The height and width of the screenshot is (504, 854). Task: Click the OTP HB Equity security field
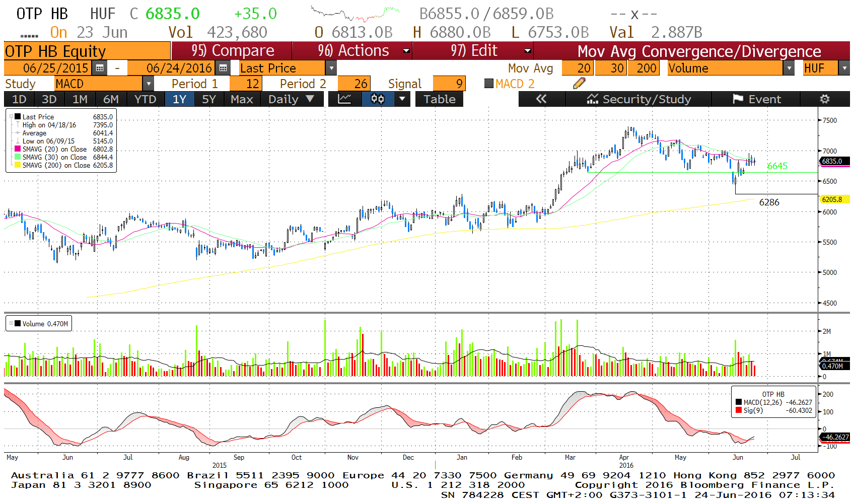(87, 51)
